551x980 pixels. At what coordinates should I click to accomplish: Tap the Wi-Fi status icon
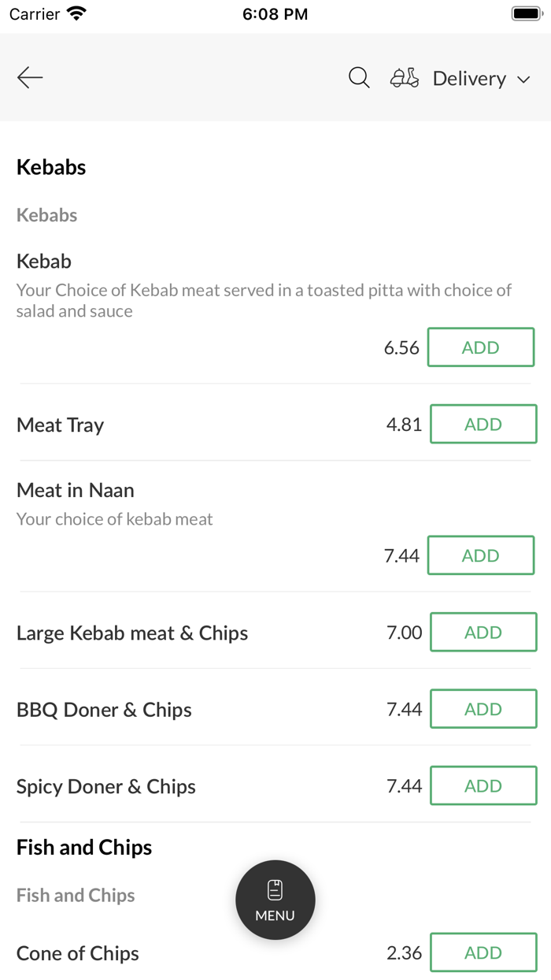(x=77, y=13)
